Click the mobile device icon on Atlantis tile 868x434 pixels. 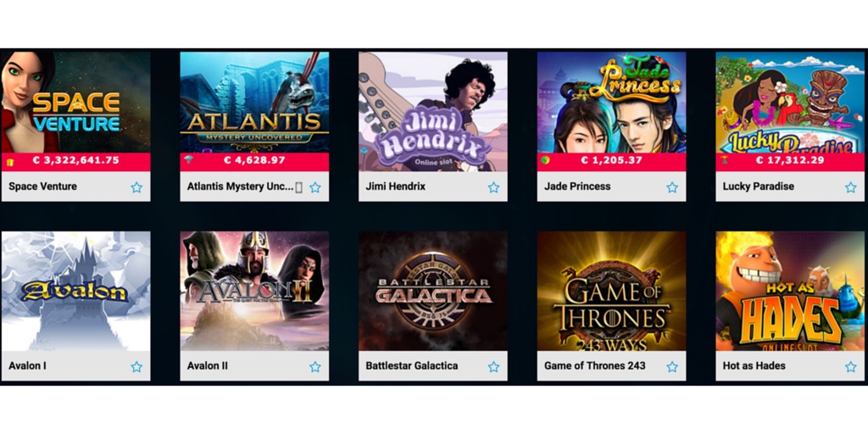pyautogui.click(x=299, y=187)
